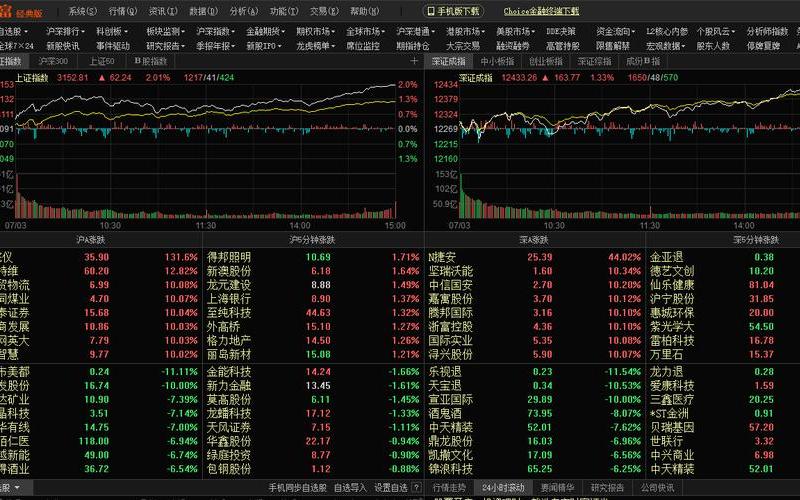This screenshot has height=500, width=800.
Task: Switch to the 要闻精华 news tab
Action: (557, 488)
